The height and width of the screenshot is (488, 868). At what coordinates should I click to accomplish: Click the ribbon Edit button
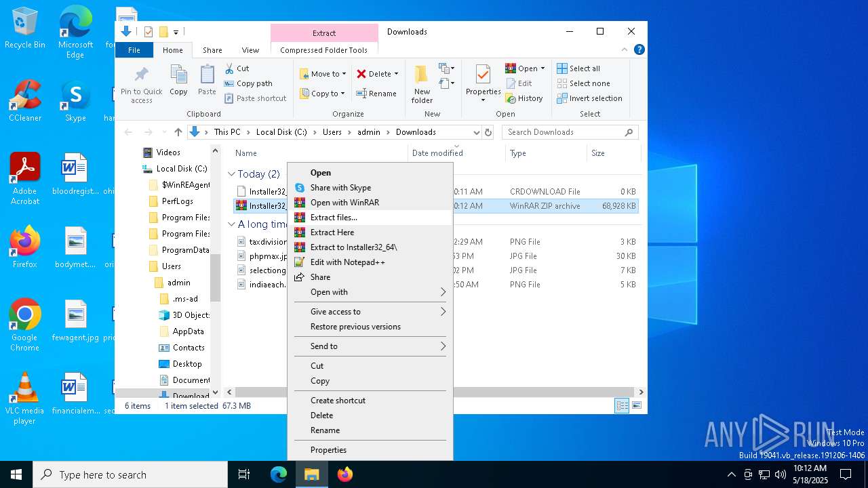[519, 83]
